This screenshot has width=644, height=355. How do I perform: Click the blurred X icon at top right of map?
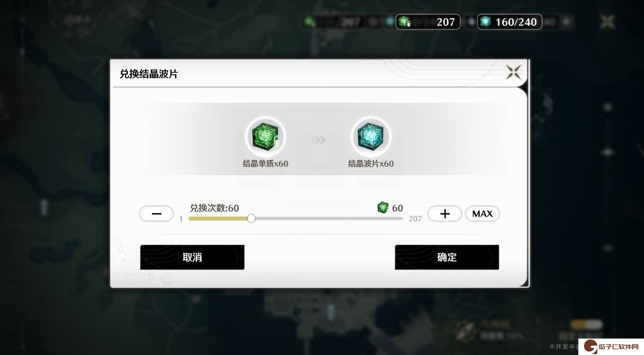pos(607,22)
